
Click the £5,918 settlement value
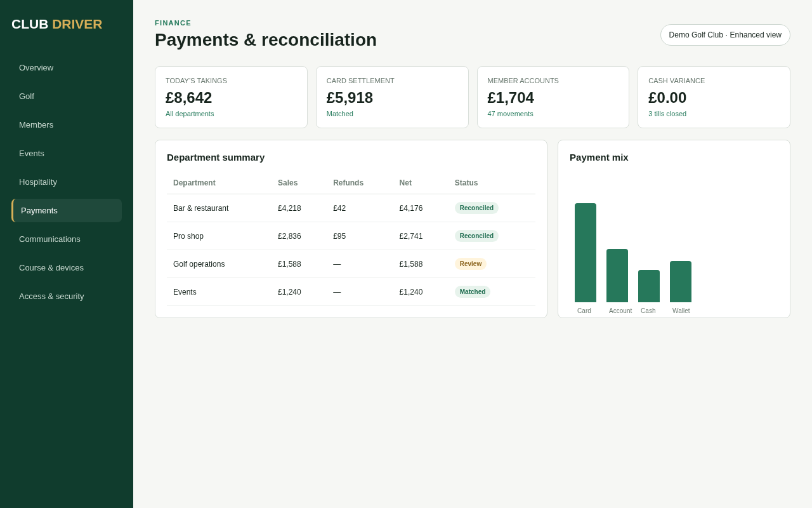pos(350,98)
